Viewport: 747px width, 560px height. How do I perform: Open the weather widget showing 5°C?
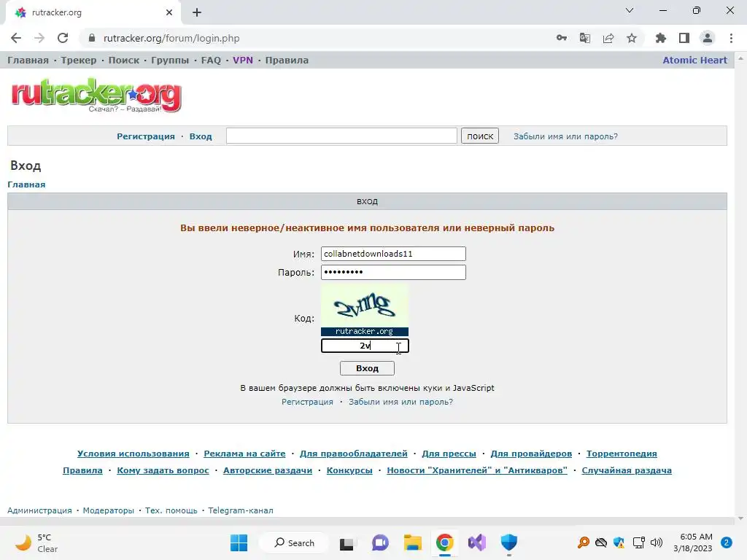click(36, 542)
